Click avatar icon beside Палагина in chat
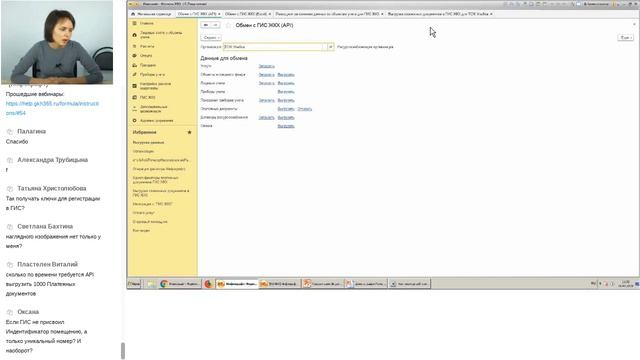 tap(10, 131)
